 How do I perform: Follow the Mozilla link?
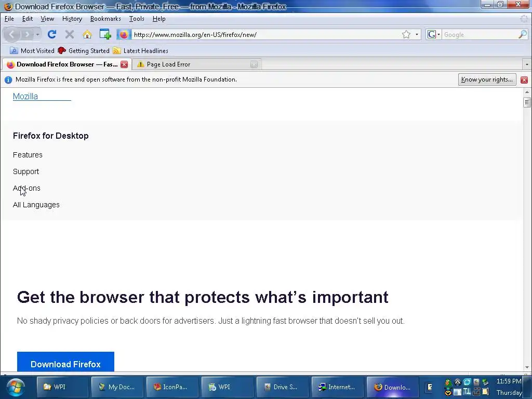(42, 96)
